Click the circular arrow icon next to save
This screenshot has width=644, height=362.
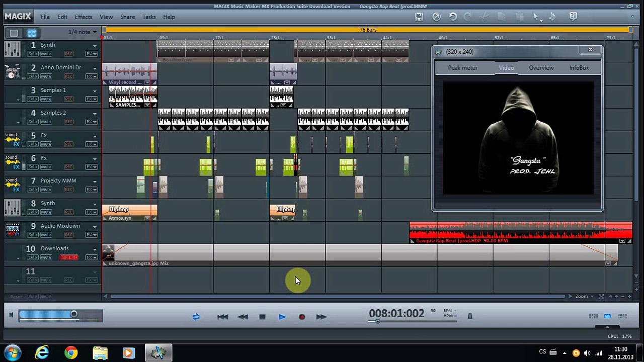click(x=436, y=17)
